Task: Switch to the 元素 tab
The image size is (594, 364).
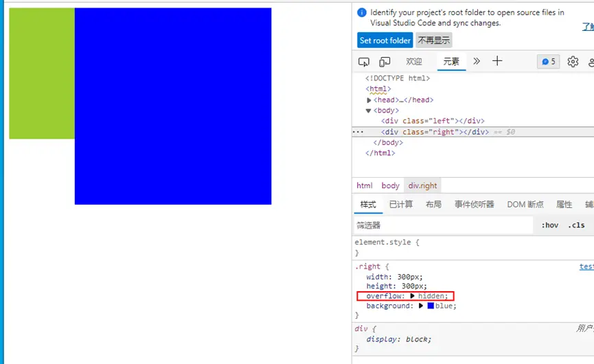Action: pyautogui.click(x=451, y=61)
